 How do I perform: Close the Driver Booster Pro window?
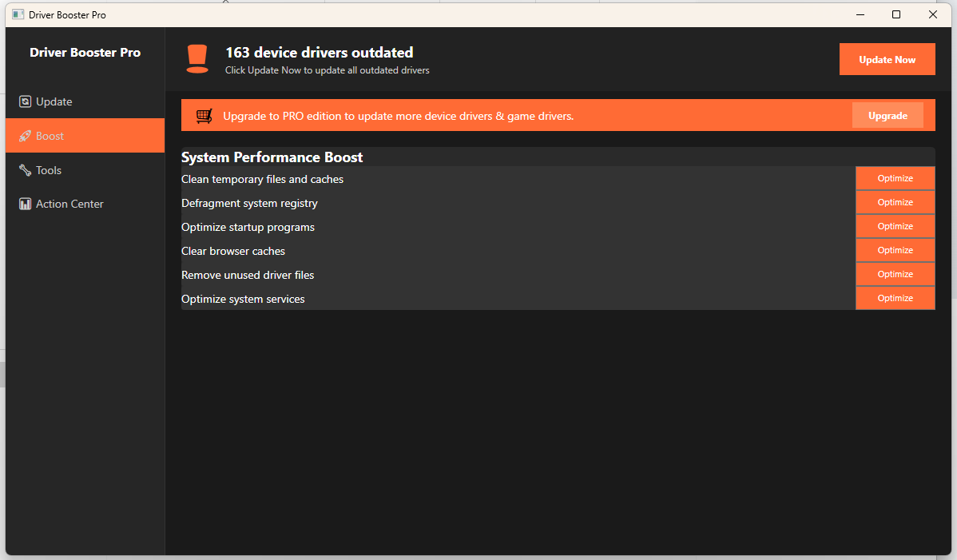pyautogui.click(x=932, y=14)
